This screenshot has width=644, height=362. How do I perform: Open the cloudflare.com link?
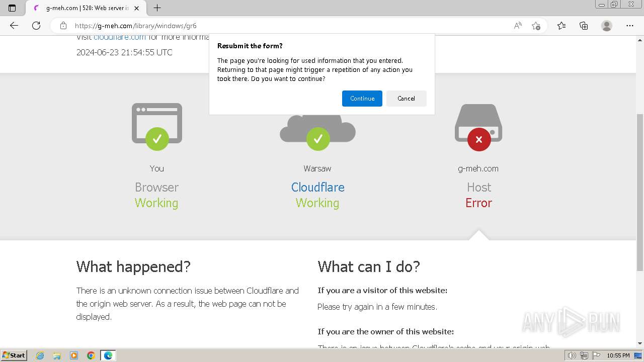pyautogui.click(x=120, y=37)
